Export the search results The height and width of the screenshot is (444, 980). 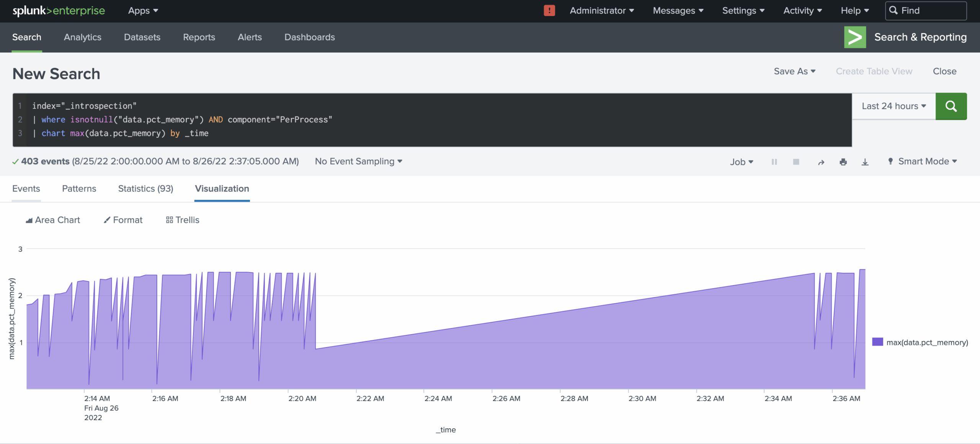coord(866,162)
